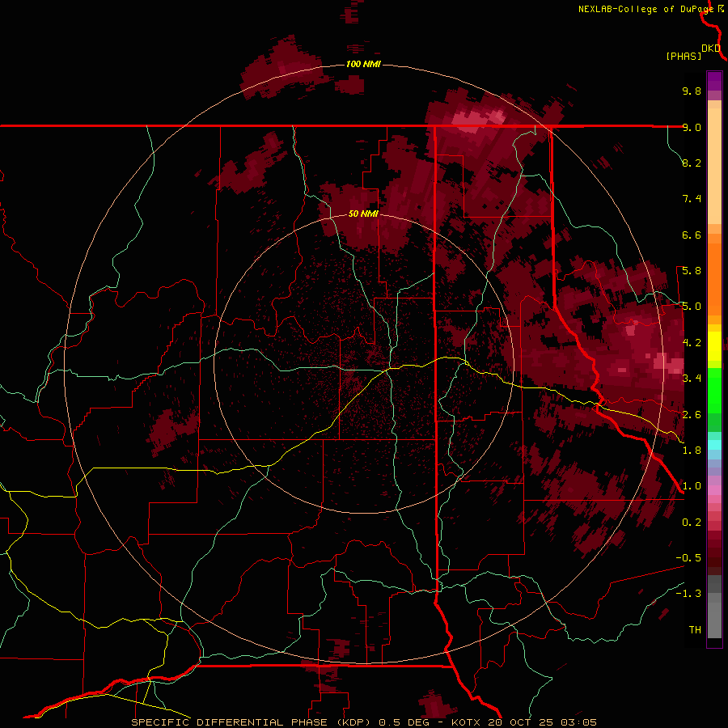Select the 9.0 value on the color scale
The image size is (728, 728).
point(692,127)
